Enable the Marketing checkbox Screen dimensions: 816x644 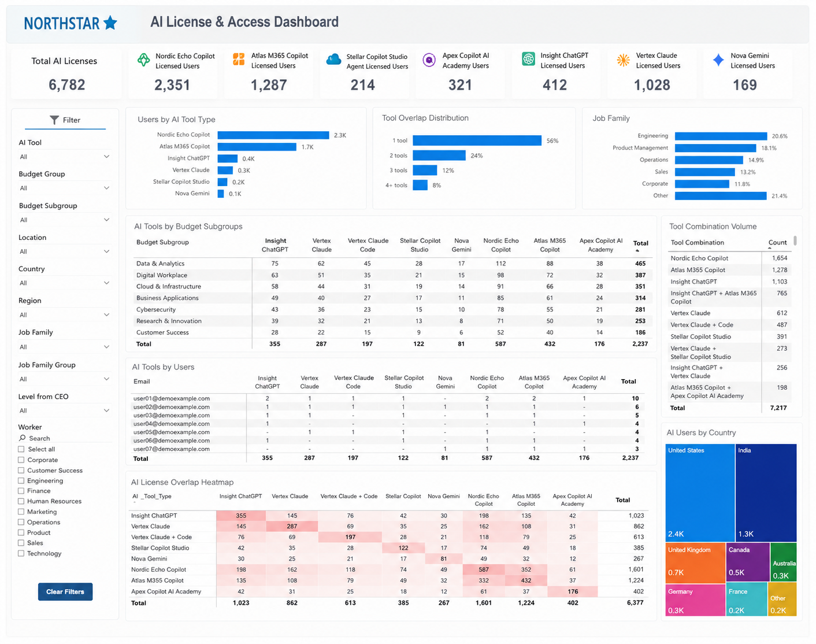(x=21, y=512)
